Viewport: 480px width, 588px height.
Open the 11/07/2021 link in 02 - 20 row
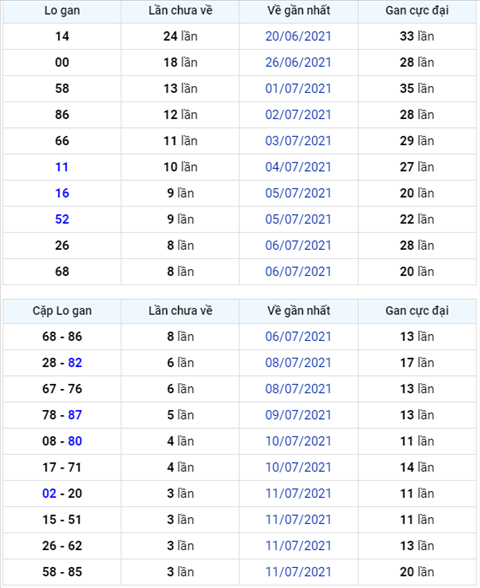[x=298, y=494]
